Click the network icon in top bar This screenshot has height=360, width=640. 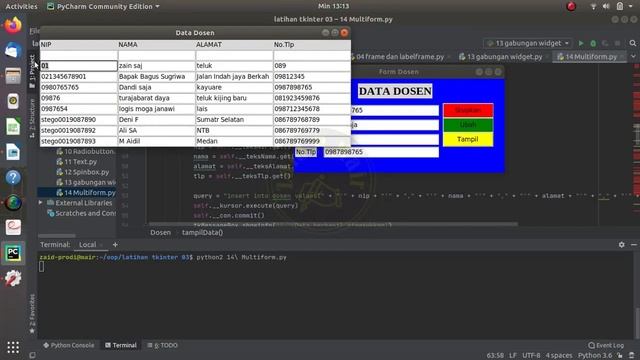[593, 6]
